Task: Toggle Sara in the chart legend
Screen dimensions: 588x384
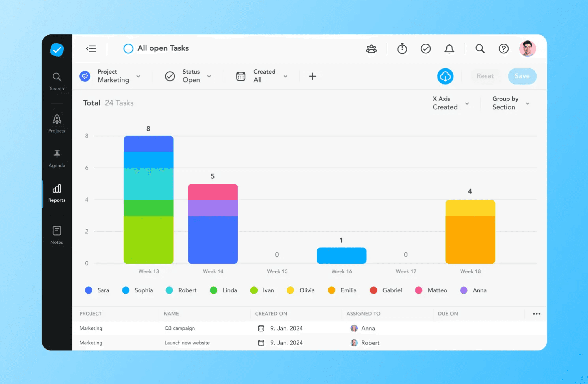Action: 97,290
